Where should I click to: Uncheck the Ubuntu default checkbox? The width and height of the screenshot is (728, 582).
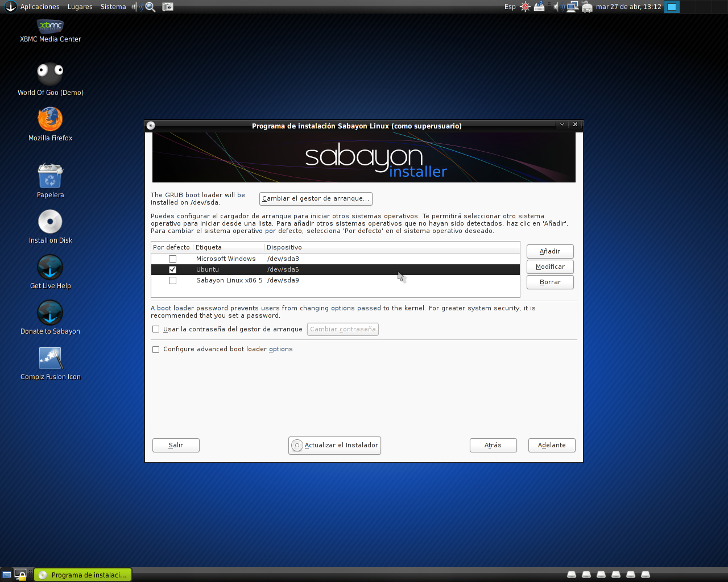click(x=172, y=269)
